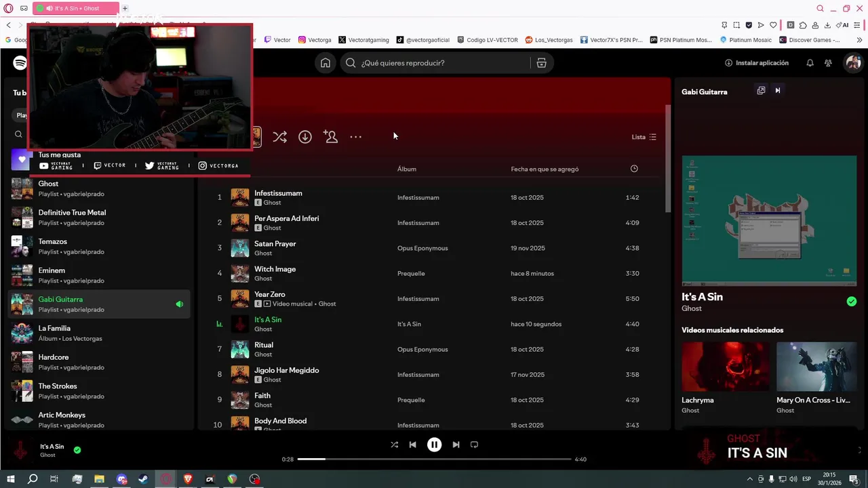Image resolution: width=868 pixels, height=488 pixels.
Task: Click Instalar aplicación button
Action: pyautogui.click(x=756, y=63)
